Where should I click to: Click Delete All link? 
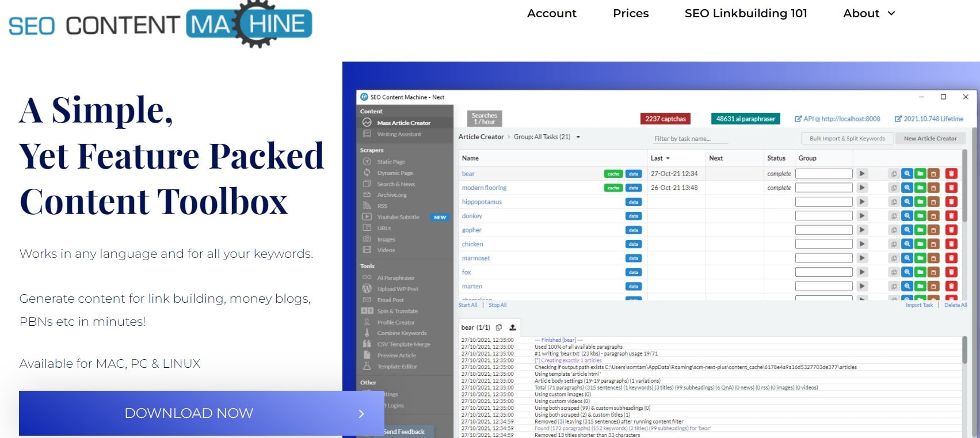[955, 305]
